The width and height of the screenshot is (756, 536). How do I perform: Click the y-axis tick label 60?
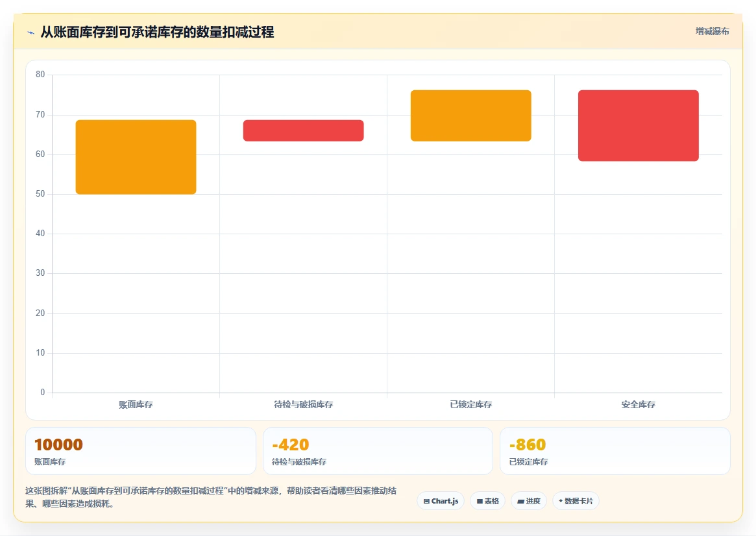(x=40, y=154)
